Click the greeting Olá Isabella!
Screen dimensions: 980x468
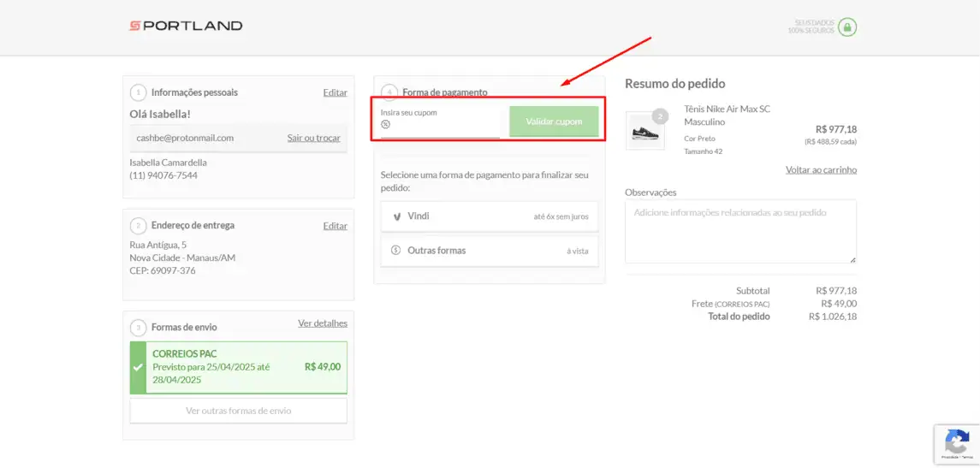tap(160, 115)
